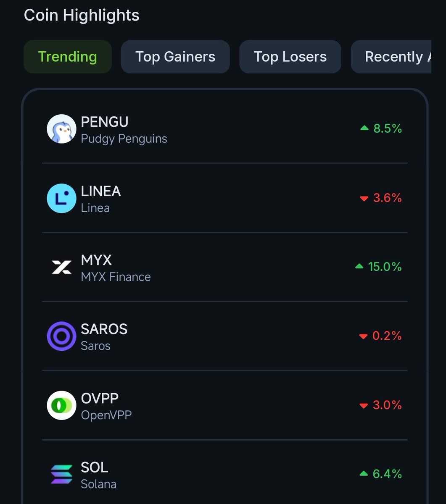Open the Pudgy Penguins coin icon
The image size is (446, 504).
pyautogui.click(x=61, y=129)
